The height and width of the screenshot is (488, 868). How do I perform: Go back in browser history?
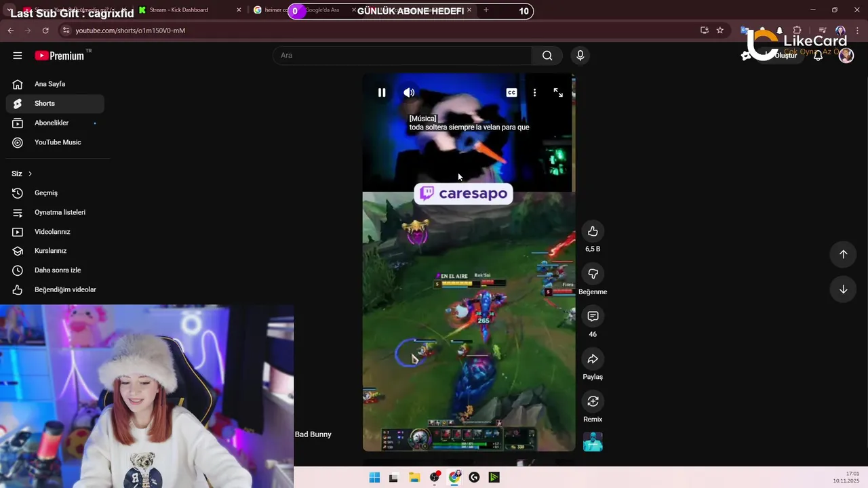(11, 30)
